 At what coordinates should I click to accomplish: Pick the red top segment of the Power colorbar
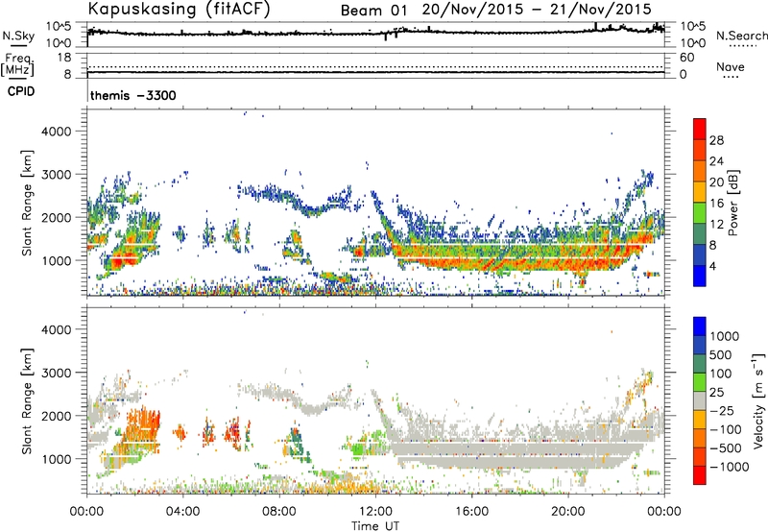pyautogui.click(x=700, y=129)
